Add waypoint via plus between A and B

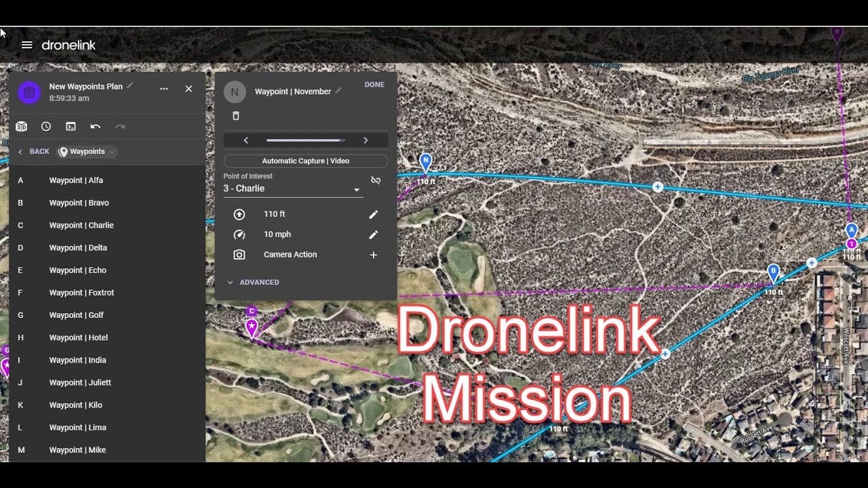pos(812,262)
